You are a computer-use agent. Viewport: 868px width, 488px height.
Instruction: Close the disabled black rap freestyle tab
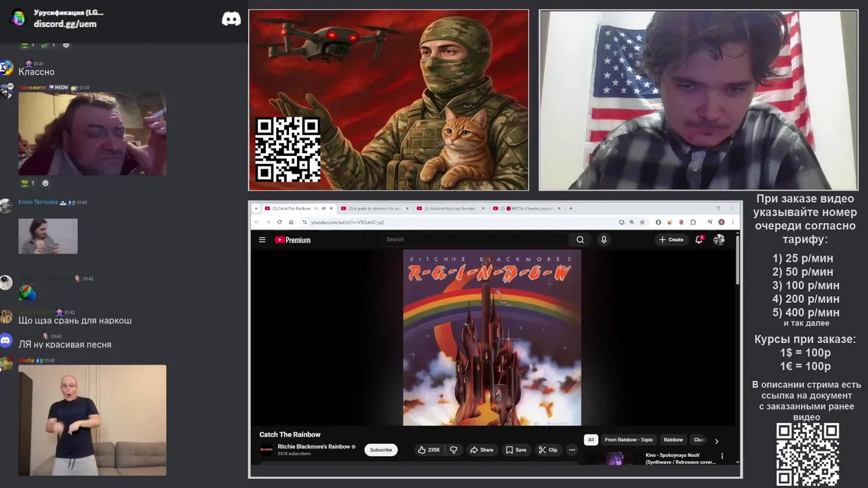click(484, 208)
